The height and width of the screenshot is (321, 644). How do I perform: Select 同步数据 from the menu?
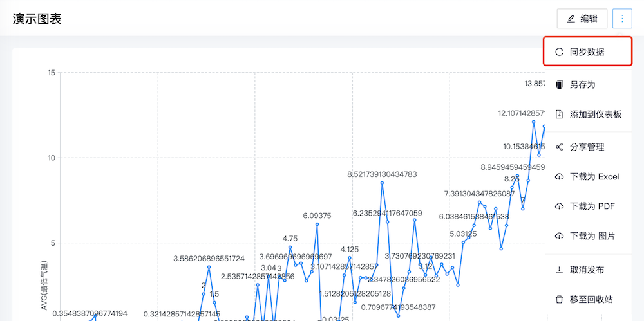point(587,52)
